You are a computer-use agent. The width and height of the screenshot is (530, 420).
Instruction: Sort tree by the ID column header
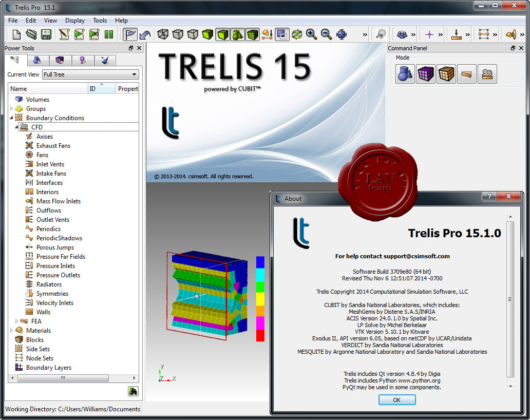coord(102,88)
